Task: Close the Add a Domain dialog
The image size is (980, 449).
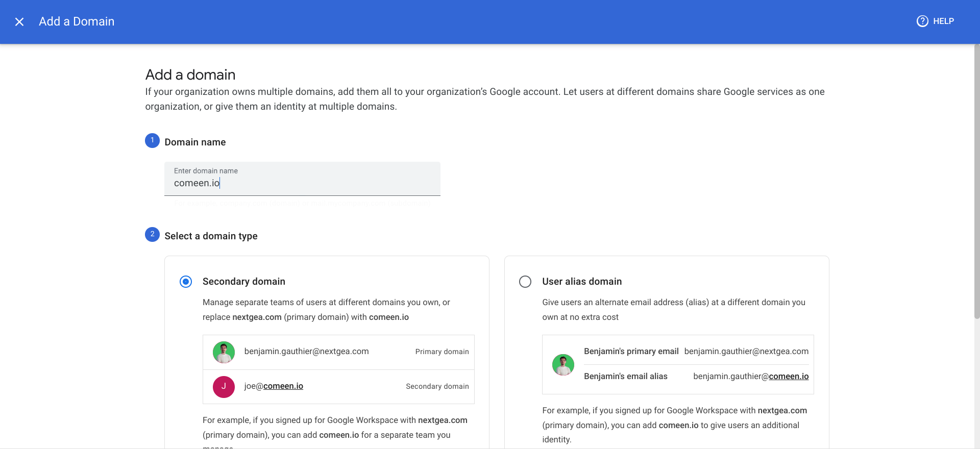Action: pyautogui.click(x=19, y=21)
